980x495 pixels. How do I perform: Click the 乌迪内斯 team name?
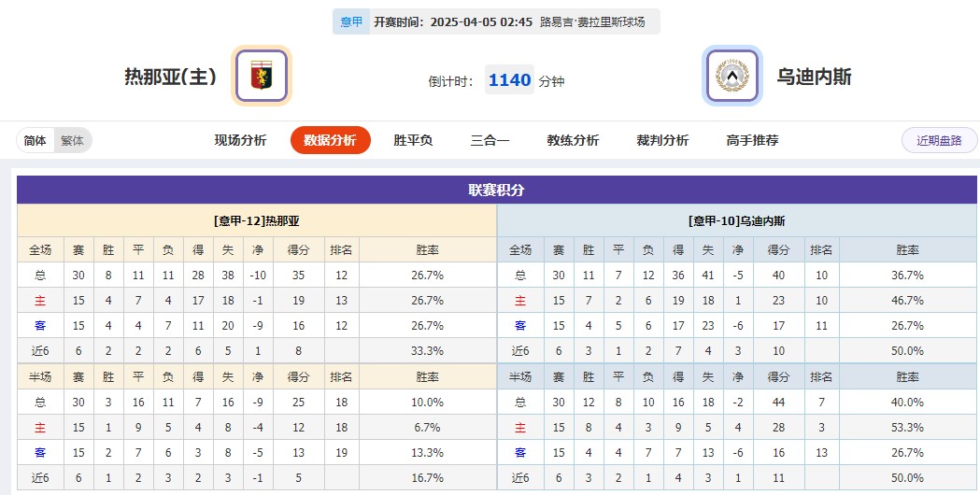815,77
